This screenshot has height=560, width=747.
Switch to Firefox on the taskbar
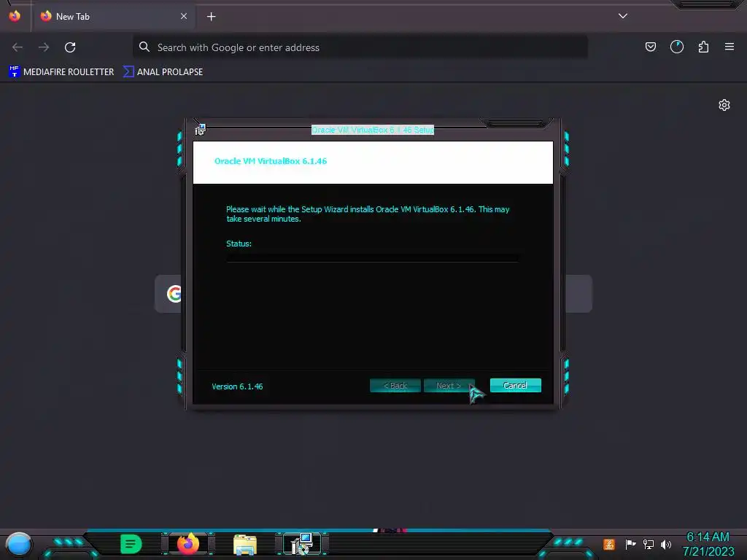pyautogui.click(x=188, y=543)
